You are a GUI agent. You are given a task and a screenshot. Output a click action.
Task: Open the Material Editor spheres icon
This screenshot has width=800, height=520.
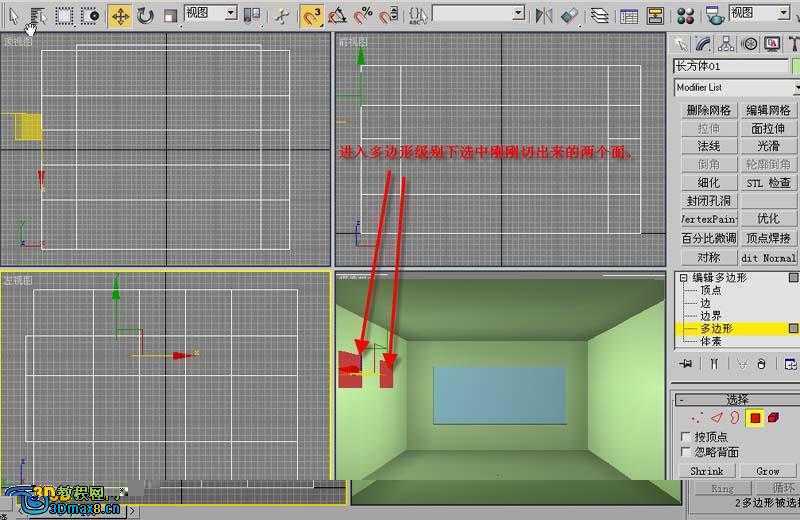click(686, 16)
